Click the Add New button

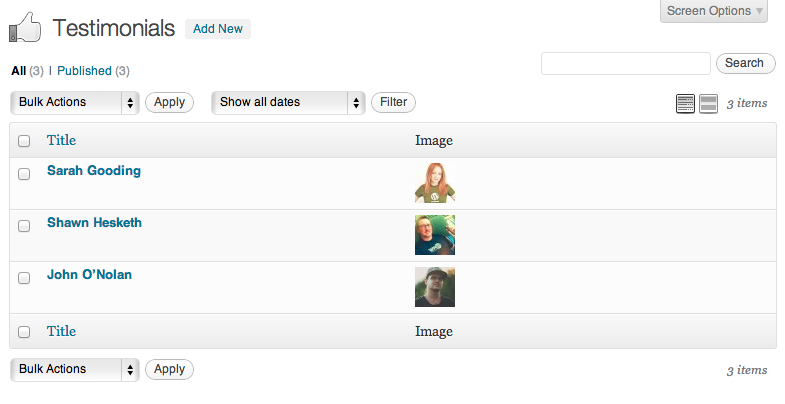[218, 29]
